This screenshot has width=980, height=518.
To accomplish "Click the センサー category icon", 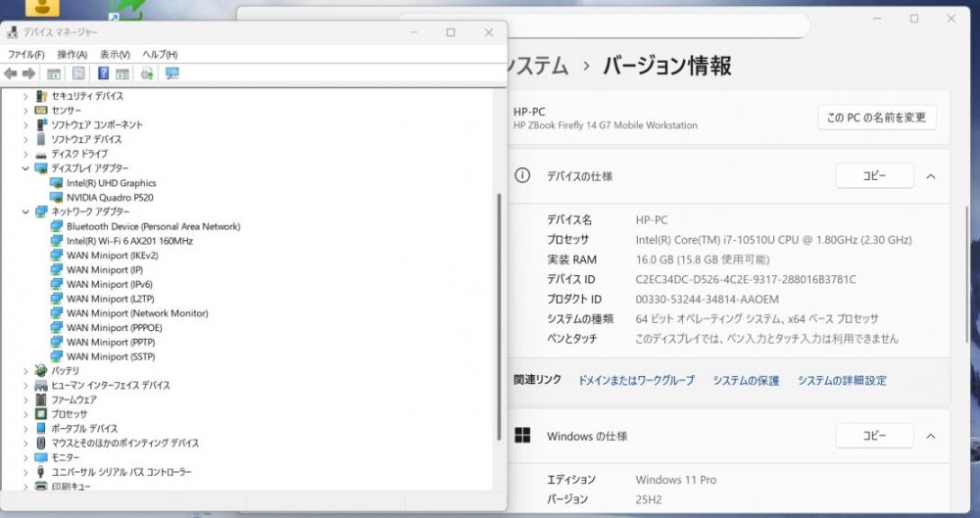I will tap(41, 110).
